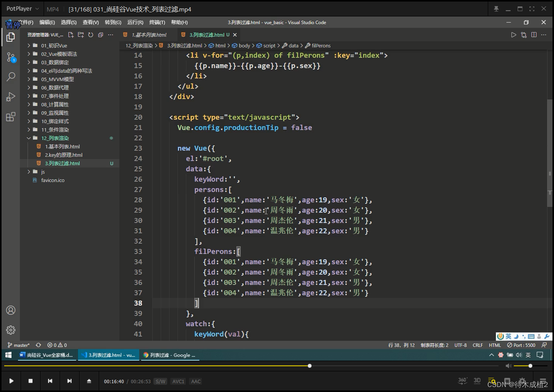This screenshot has height=392, width=554.
Task: Open errors and warnings count in status bar
Action: pyautogui.click(x=57, y=345)
